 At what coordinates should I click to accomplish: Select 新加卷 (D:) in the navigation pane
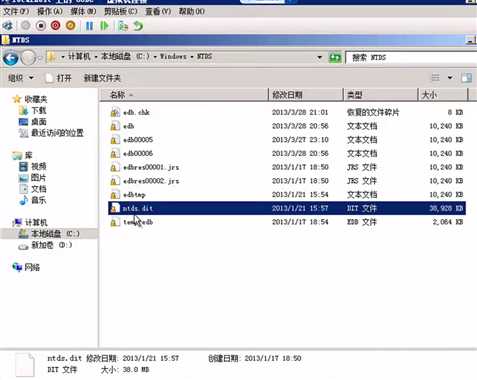tap(45, 245)
